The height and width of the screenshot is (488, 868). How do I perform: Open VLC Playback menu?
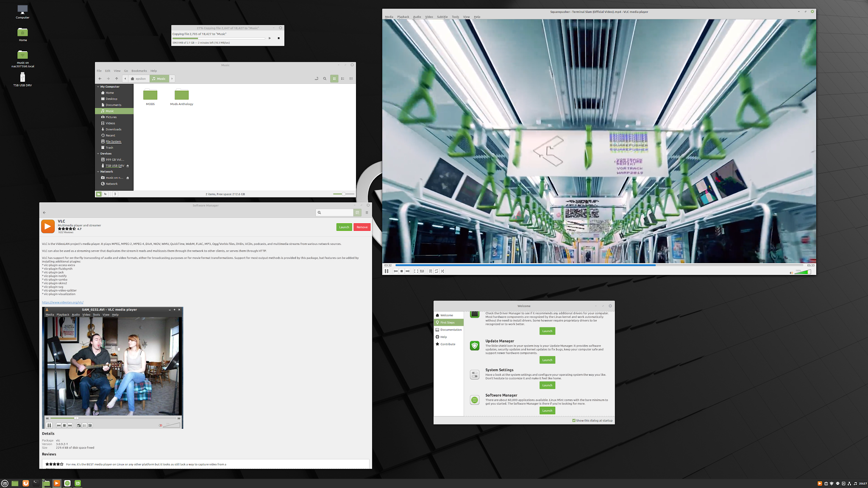coord(403,17)
